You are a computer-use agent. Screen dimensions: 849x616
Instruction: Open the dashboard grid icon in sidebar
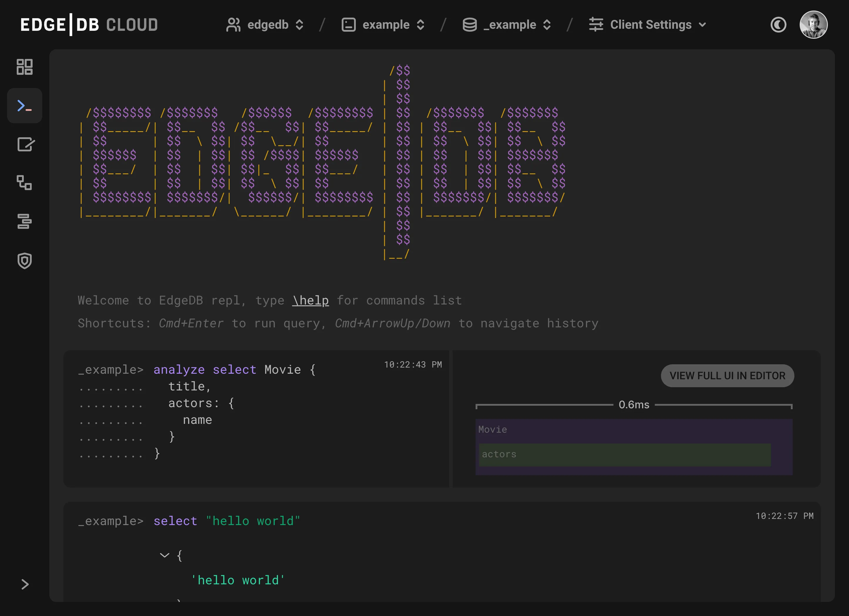click(25, 67)
